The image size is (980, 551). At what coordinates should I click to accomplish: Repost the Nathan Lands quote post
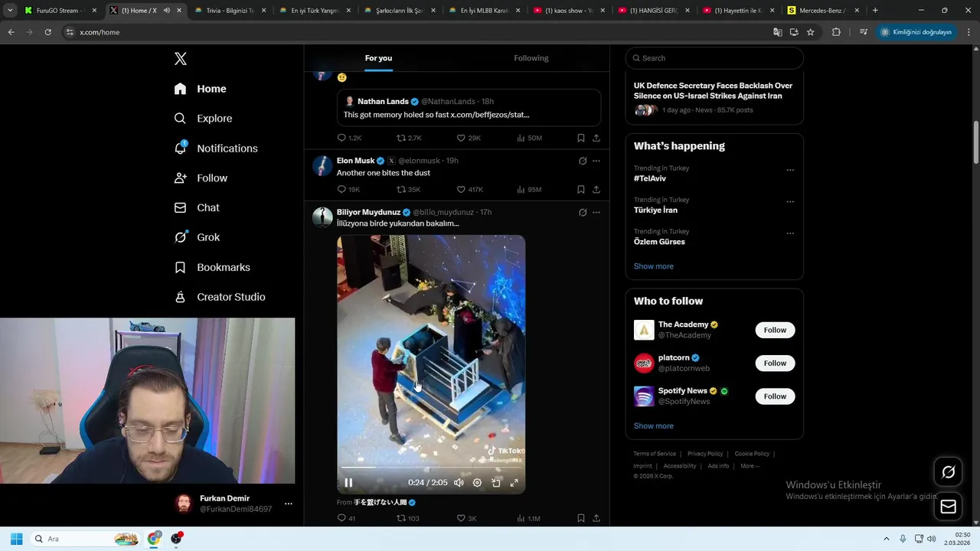pos(409,138)
